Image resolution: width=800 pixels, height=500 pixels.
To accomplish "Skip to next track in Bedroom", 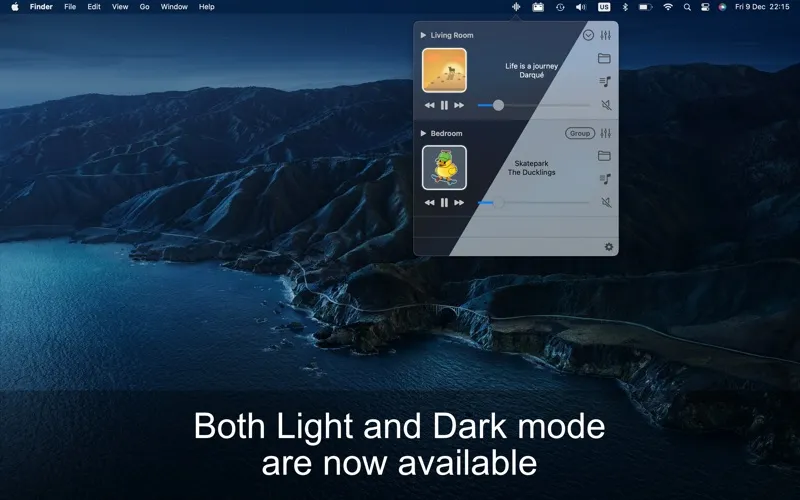I will coord(459,203).
